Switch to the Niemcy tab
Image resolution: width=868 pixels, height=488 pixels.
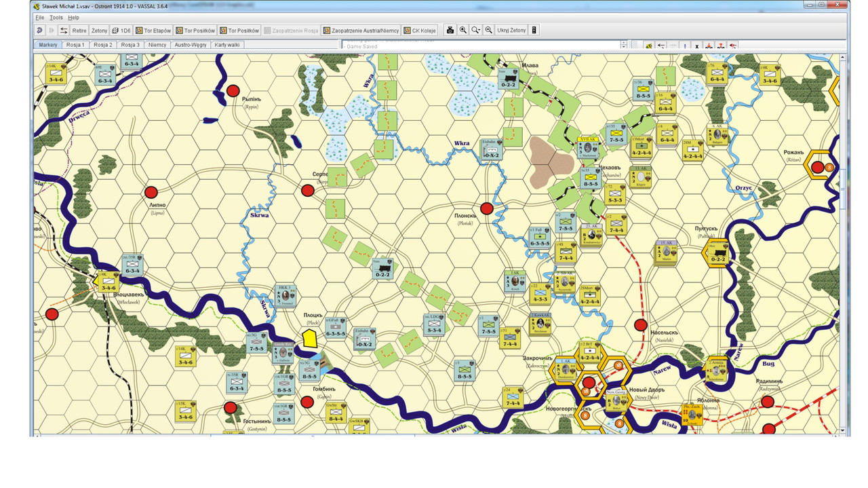[x=157, y=45]
